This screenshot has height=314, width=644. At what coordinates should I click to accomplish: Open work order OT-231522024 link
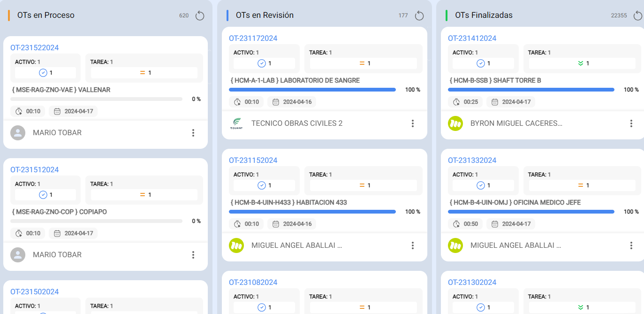click(x=34, y=47)
